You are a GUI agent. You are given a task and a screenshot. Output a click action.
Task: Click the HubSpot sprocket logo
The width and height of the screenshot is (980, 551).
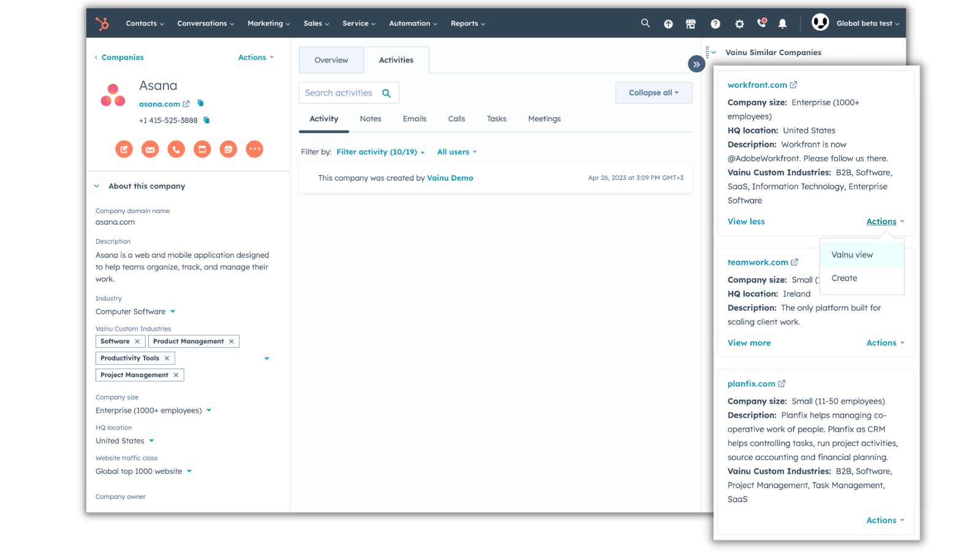[x=102, y=23]
